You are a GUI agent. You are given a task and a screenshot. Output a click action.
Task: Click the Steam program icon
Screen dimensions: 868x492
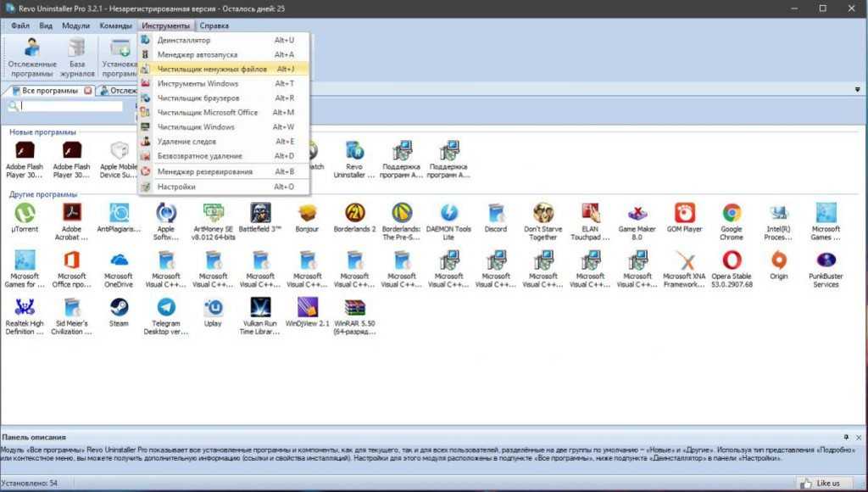pos(119,309)
